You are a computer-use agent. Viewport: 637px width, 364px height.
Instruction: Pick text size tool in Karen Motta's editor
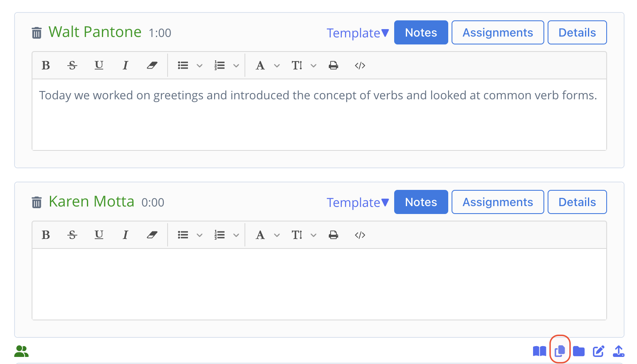[x=297, y=235]
